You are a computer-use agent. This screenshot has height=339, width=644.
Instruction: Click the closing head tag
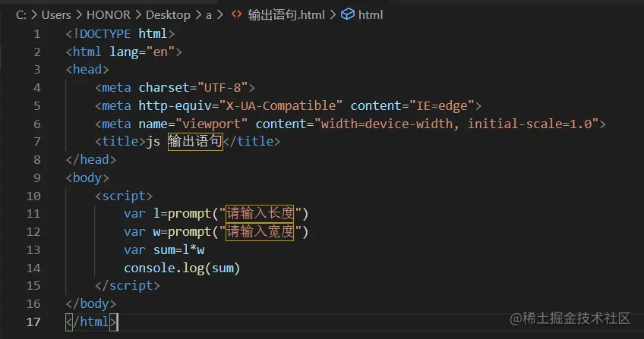point(91,159)
